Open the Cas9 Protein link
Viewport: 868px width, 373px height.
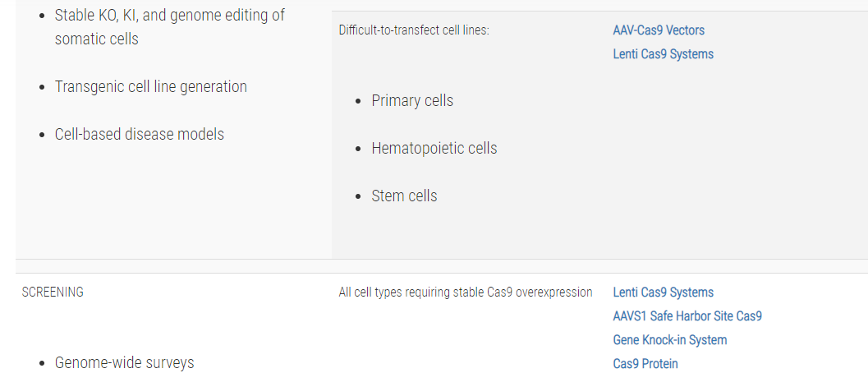645,364
